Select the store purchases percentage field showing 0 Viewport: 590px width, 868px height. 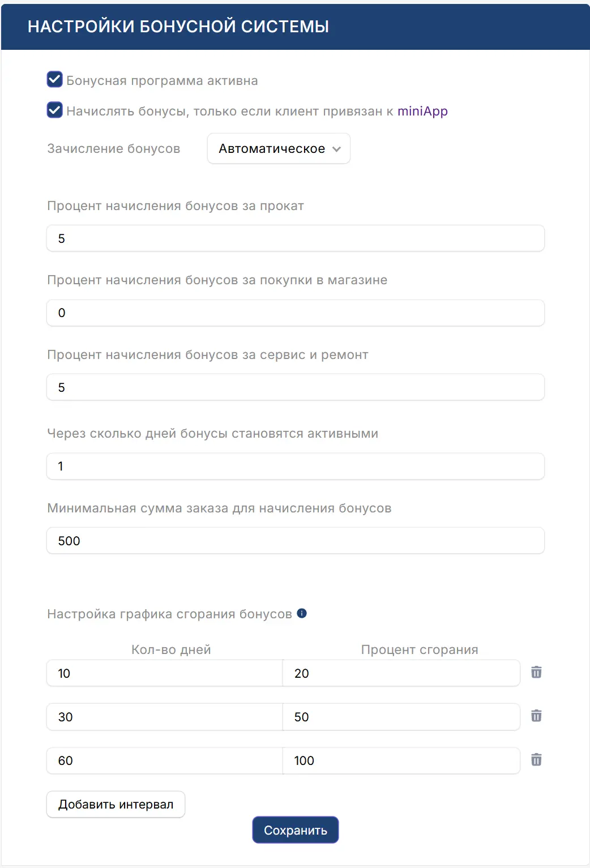coord(295,313)
